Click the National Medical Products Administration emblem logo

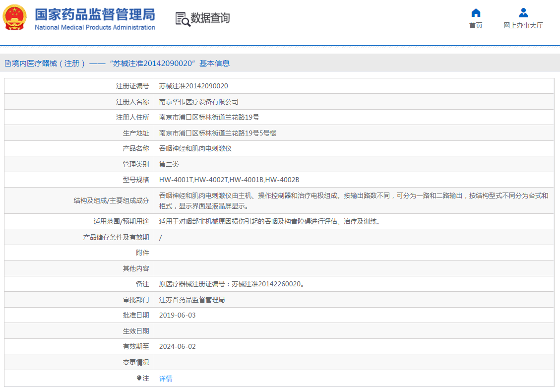(15, 18)
